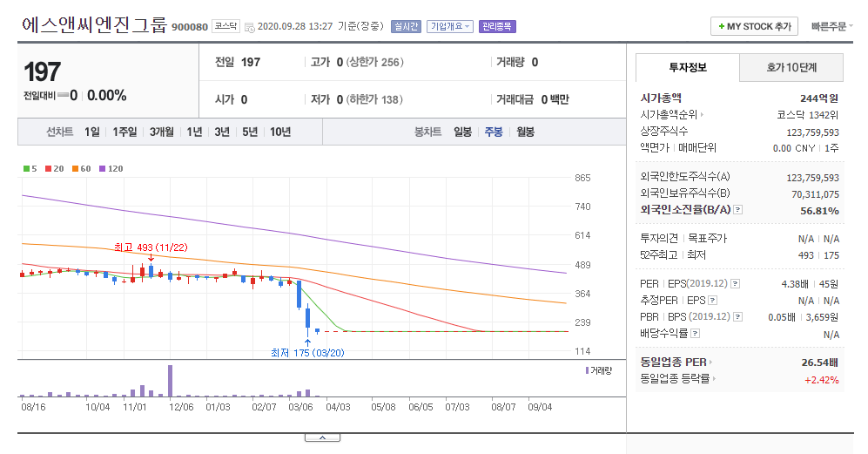Click the calendar clock icon beside the date
Screen dimensions: 868x454
click(249, 27)
